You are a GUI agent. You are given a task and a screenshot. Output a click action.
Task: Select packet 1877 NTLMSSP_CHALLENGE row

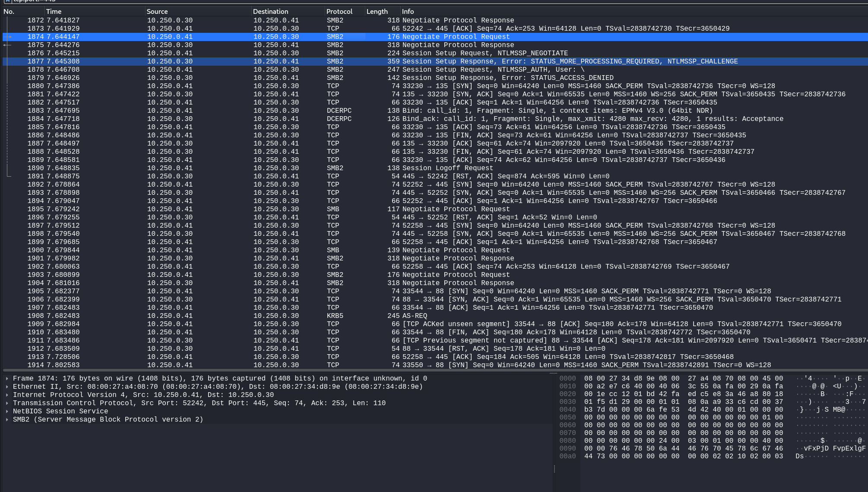click(435, 61)
